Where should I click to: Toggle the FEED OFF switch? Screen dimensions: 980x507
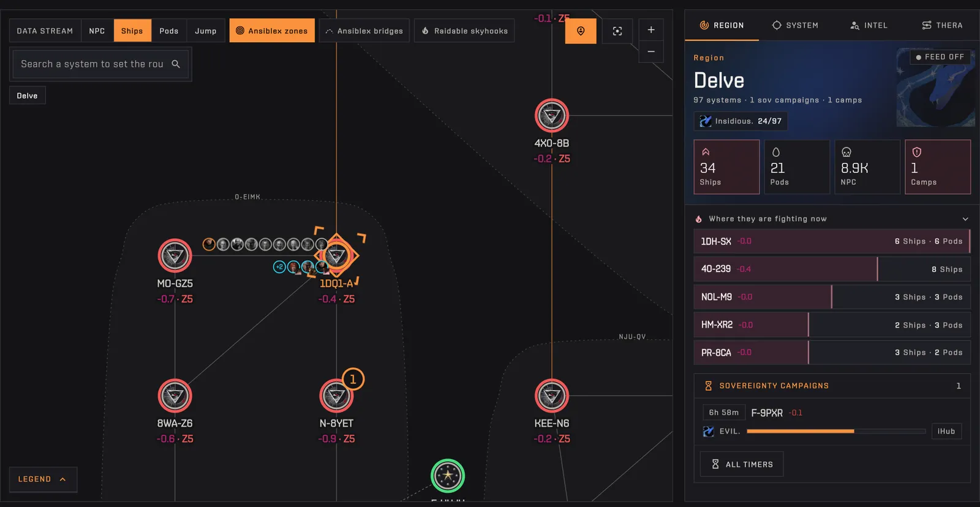tap(940, 57)
